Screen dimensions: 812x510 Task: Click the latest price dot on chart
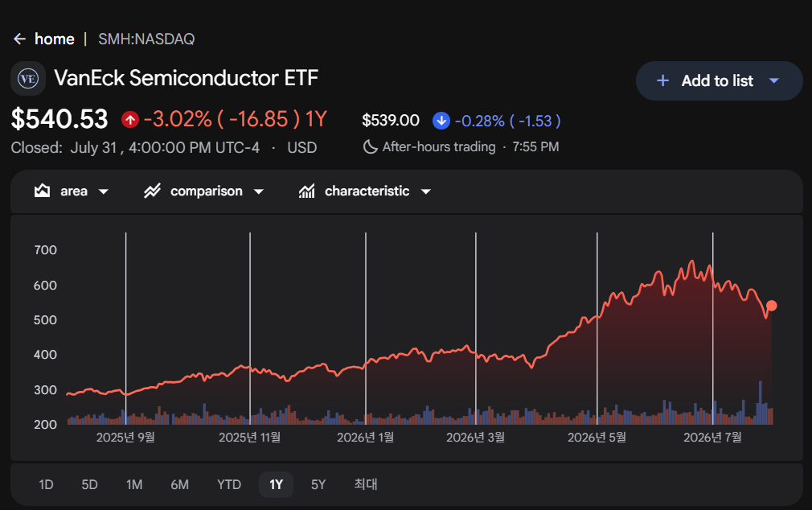pos(772,306)
